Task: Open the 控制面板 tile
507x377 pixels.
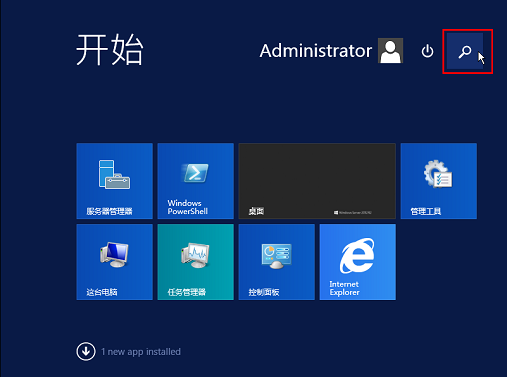Action: 277,262
